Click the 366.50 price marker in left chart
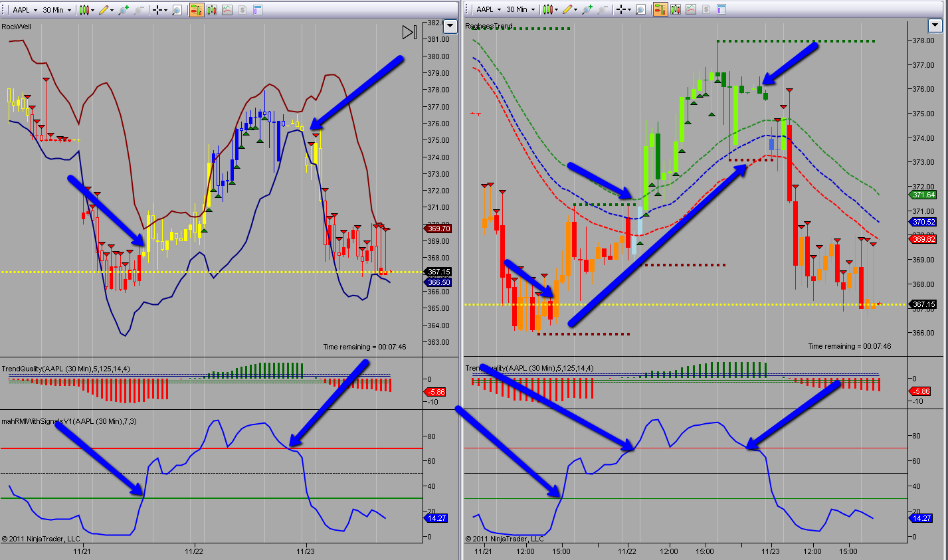The image size is (948, 560). pos(438,282)
